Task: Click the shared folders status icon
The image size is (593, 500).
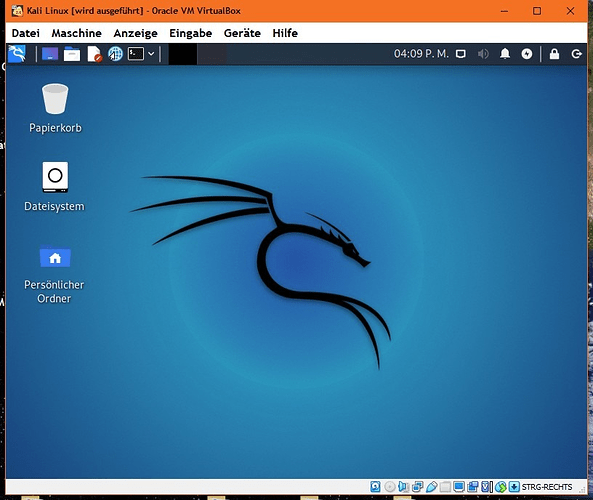Action: click(445, 487)
